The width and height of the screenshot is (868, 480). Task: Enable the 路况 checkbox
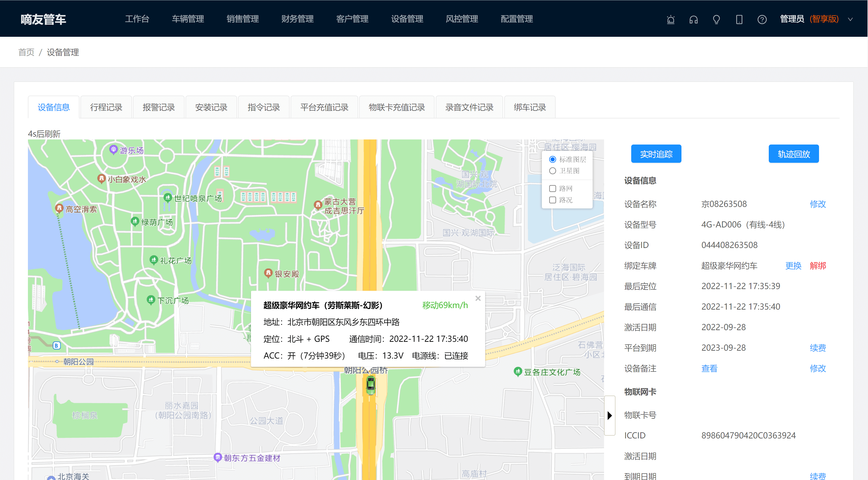553,200
